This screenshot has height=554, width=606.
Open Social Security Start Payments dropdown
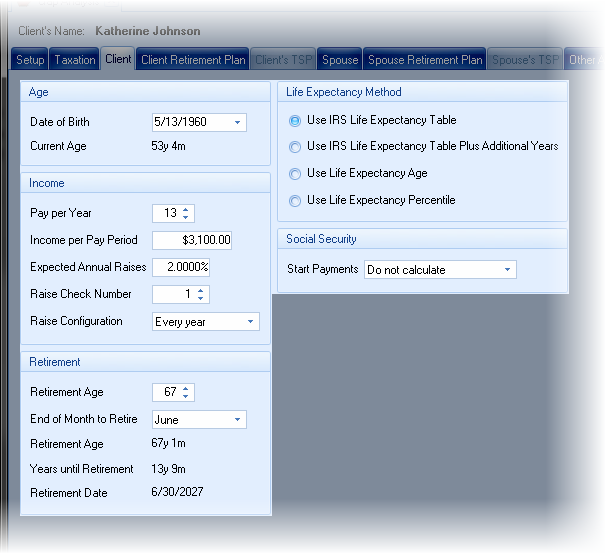[508, 270]
